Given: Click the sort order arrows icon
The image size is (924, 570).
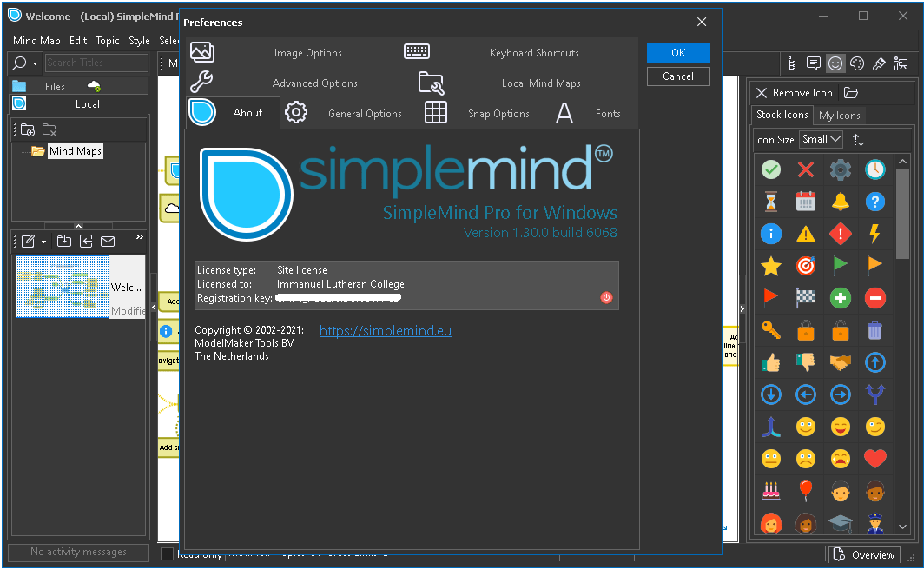Looking at the screenshot, I should pyautogui.click(x=858, y=140).
